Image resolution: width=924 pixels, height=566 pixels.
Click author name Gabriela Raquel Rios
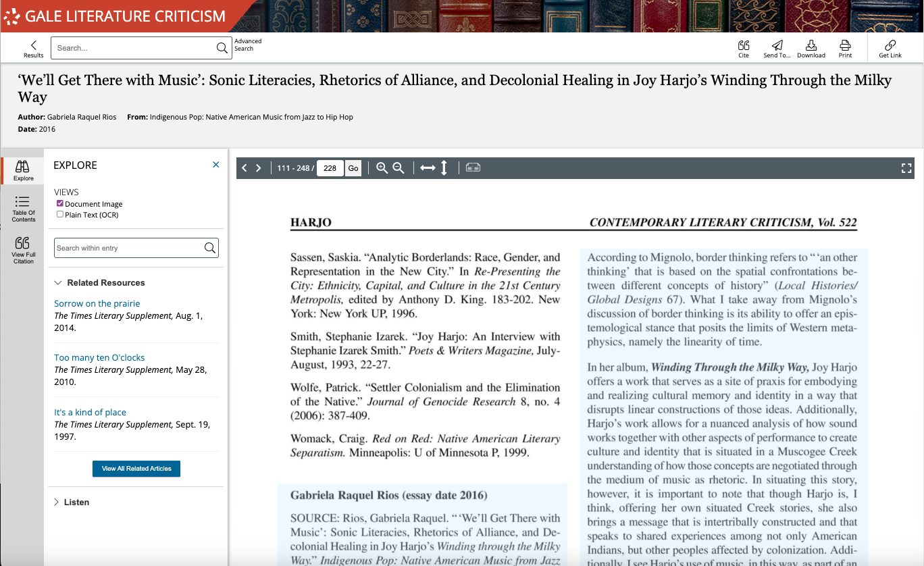point(82,117)
